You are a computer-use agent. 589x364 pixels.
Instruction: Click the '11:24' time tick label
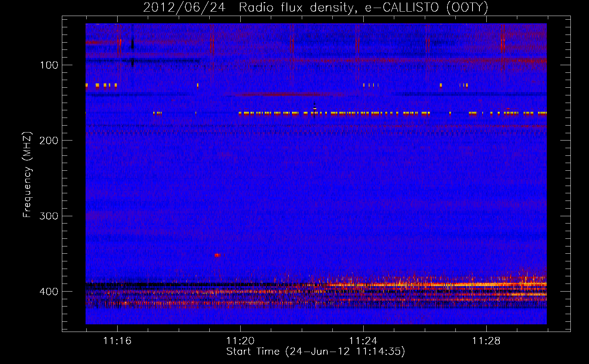[363, 341]
